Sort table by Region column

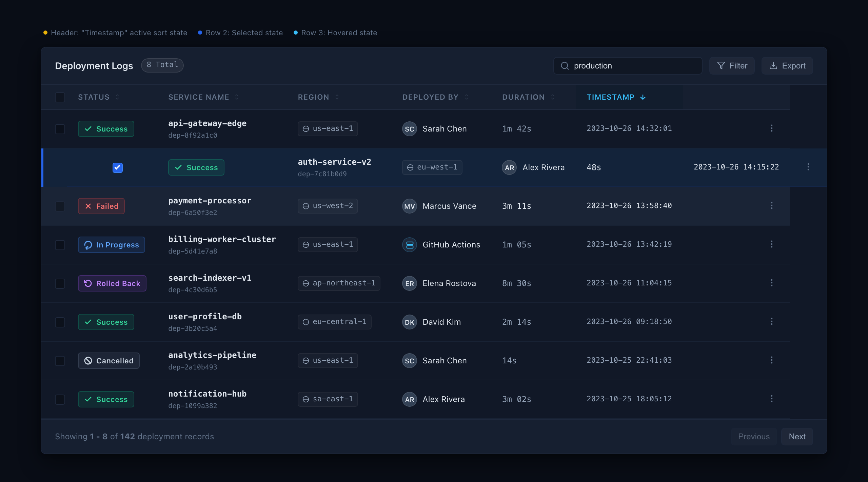point(319,97)
